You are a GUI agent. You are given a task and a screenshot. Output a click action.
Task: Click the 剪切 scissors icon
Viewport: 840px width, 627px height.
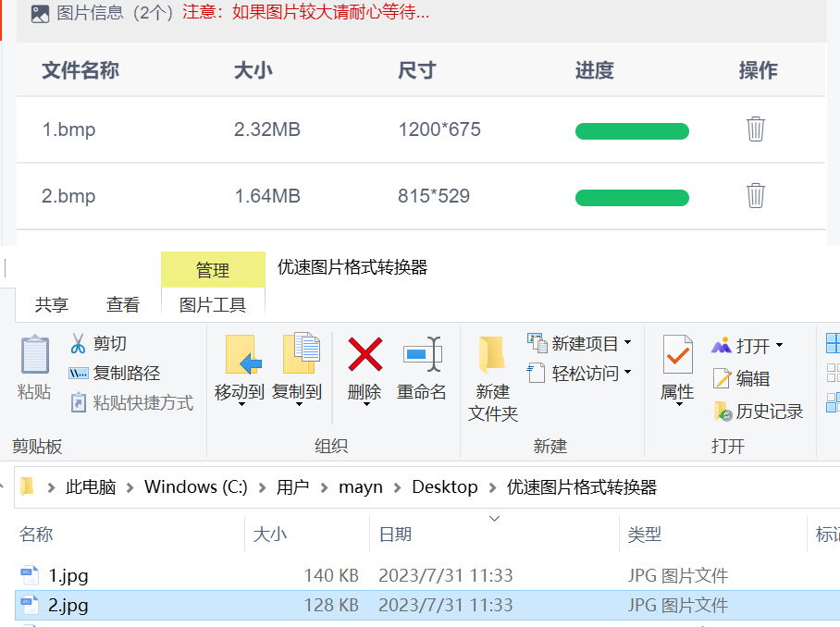tap(79, 344)
